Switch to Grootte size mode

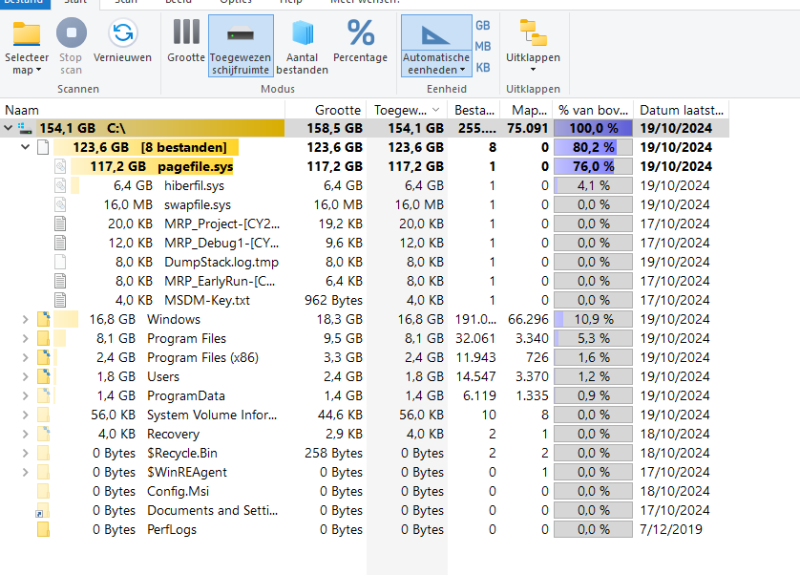pyautogui.click(x=186, y=34)
